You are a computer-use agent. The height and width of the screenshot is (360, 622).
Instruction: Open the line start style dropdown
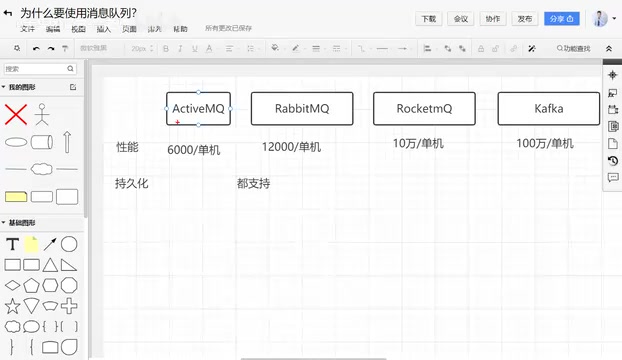pyautogui.click(x=382, y=48)
